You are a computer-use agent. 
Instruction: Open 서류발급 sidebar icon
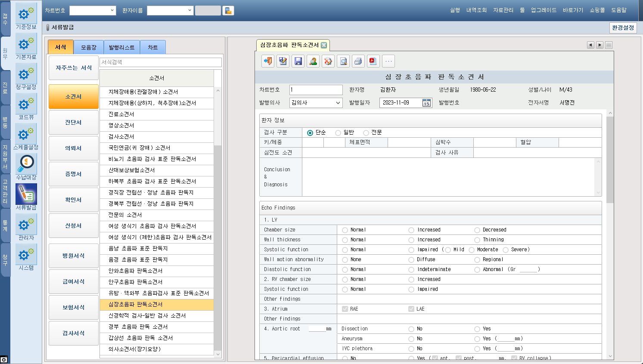[26, 195]
